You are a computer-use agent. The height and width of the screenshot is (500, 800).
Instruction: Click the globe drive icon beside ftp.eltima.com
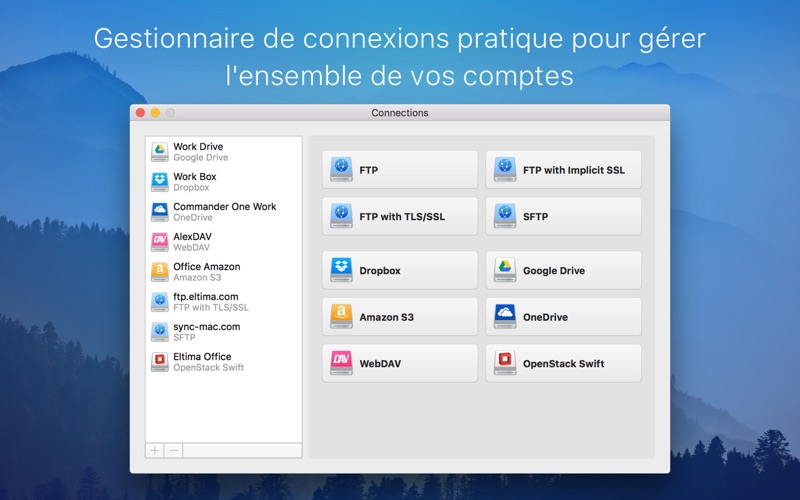[160, 302]
